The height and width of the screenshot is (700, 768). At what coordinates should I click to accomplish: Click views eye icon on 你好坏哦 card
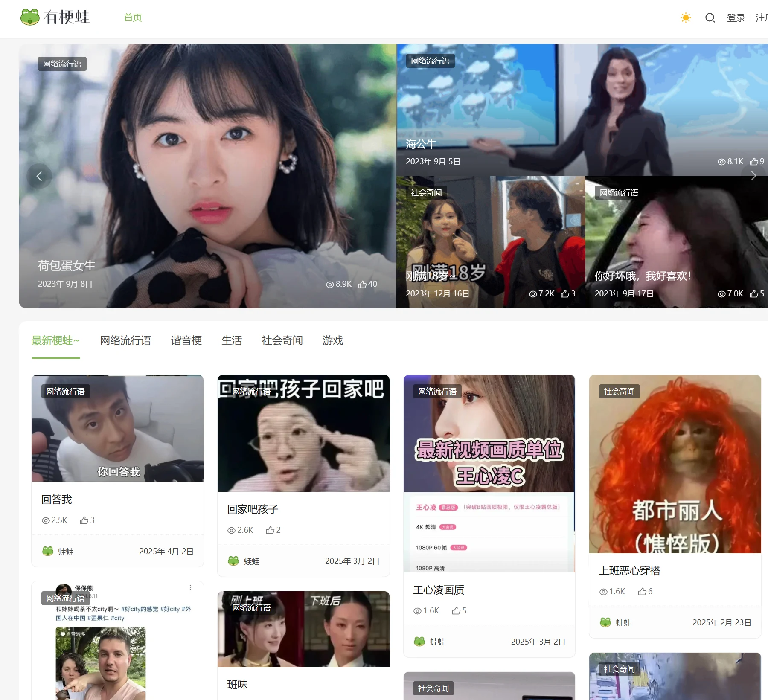tap(721, 294)
